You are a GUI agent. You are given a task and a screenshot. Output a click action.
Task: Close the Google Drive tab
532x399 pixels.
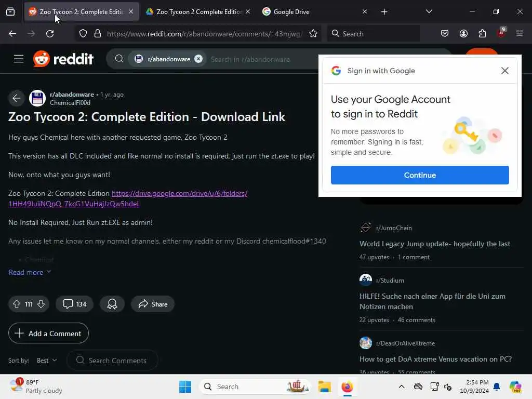[x=364, y=11]
